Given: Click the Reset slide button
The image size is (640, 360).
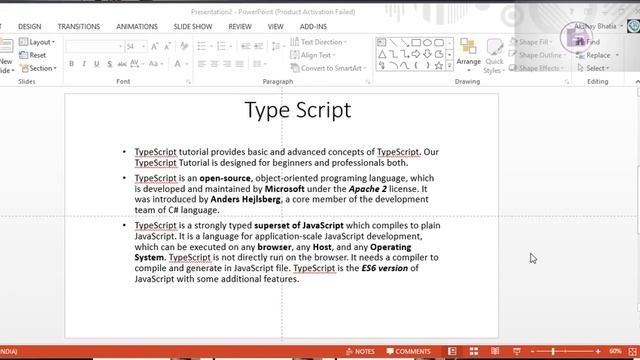Looking at the screenshot, I should click(33, 55).
